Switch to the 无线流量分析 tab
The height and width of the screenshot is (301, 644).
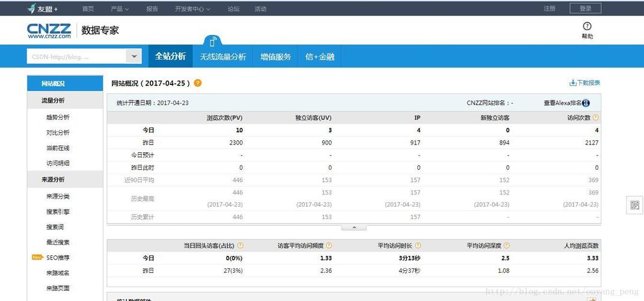[223, 57]
